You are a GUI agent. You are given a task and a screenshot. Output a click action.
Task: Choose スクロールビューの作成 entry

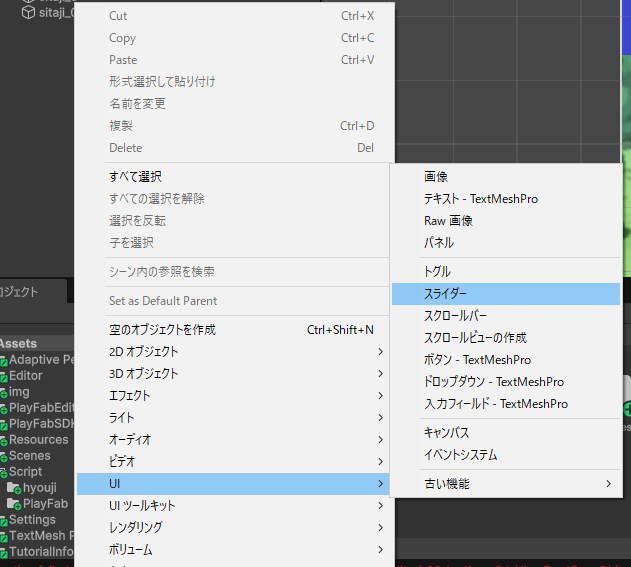tap(505, 338)
